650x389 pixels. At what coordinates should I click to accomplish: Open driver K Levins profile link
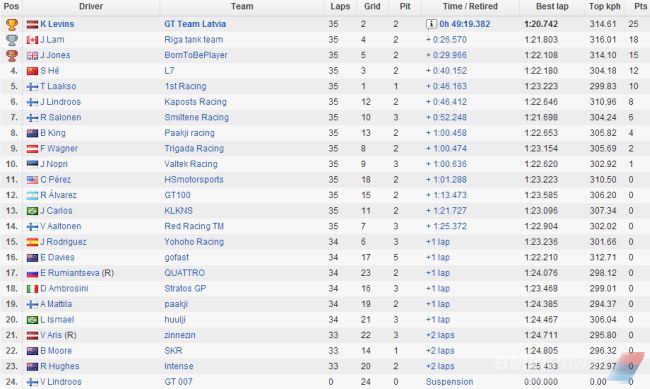click(x=57, y=24)
